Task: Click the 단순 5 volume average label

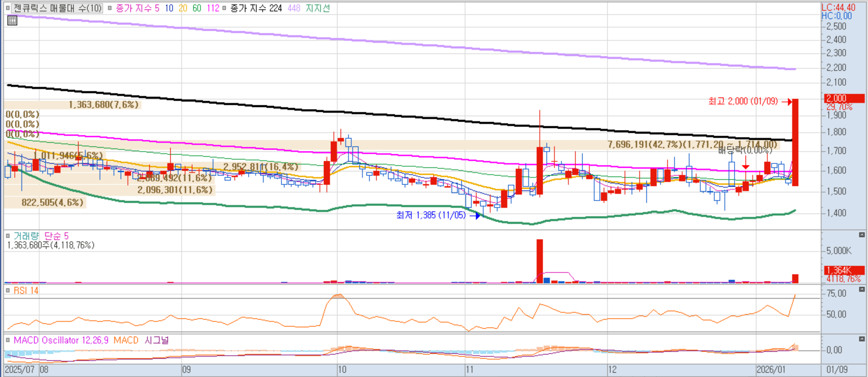Action: pyautogui.click(x=56, y=236)
